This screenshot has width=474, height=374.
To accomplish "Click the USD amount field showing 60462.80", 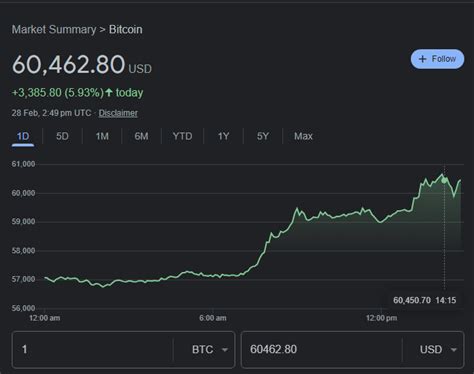I will (322, 349).
